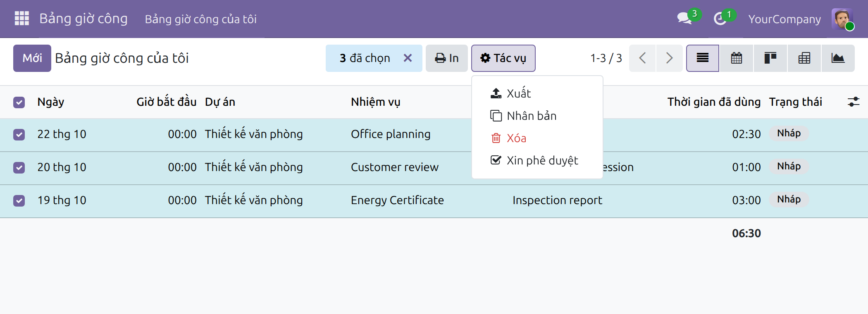Open the chat messages icon

[685, 19]
